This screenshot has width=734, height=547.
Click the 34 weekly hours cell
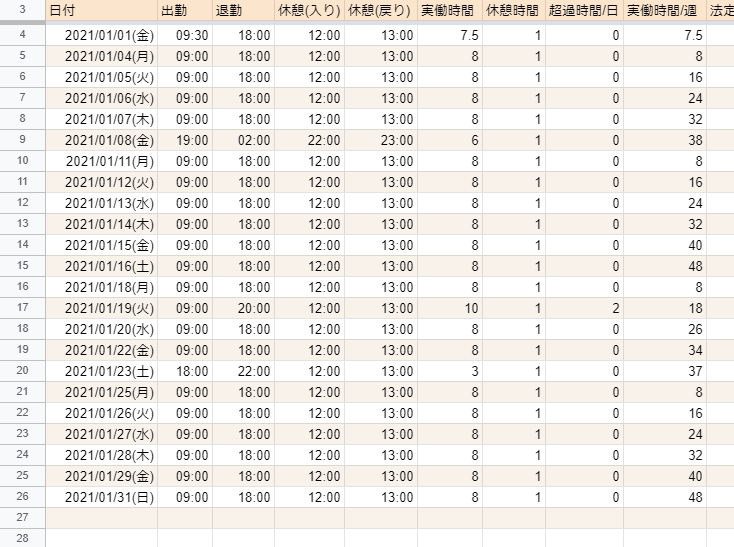point(665,350)
